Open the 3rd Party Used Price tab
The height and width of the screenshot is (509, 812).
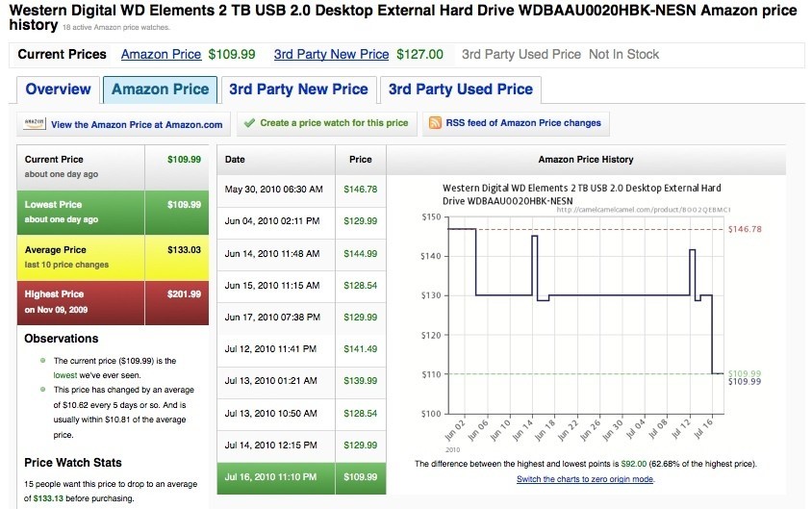point(460,89)
